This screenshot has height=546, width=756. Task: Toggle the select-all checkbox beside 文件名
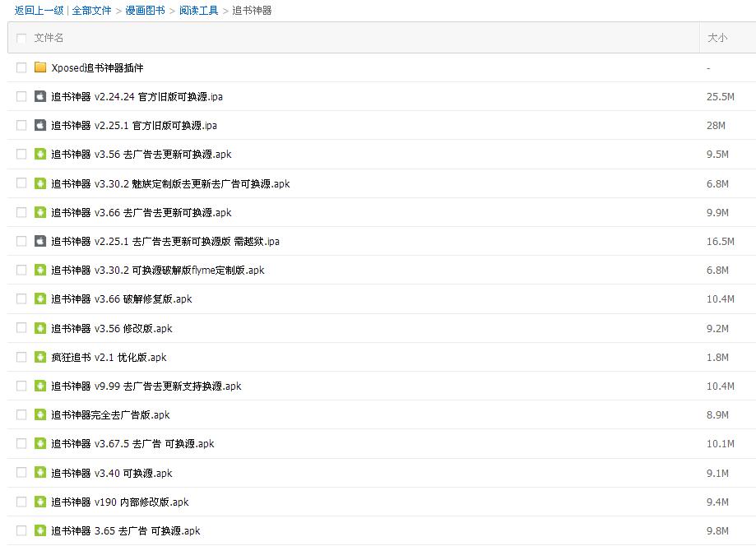(21, 38)
